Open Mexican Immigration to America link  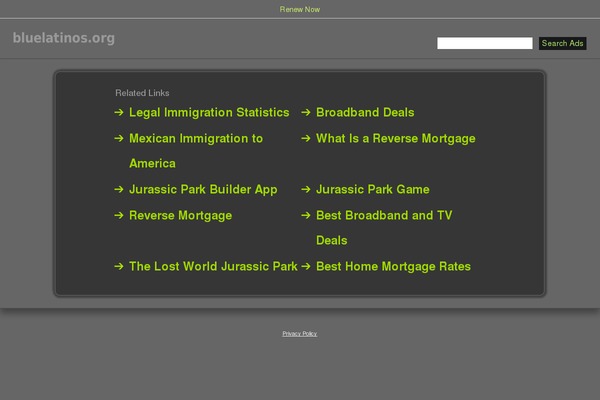point(196,151)
